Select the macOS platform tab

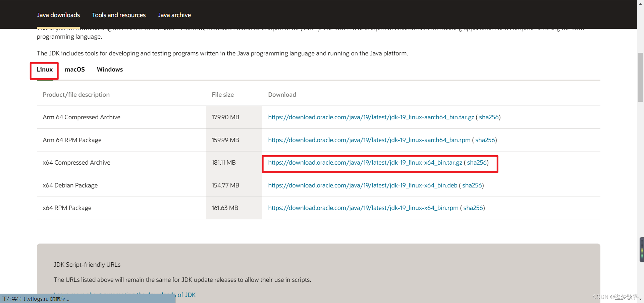(75, 70)
